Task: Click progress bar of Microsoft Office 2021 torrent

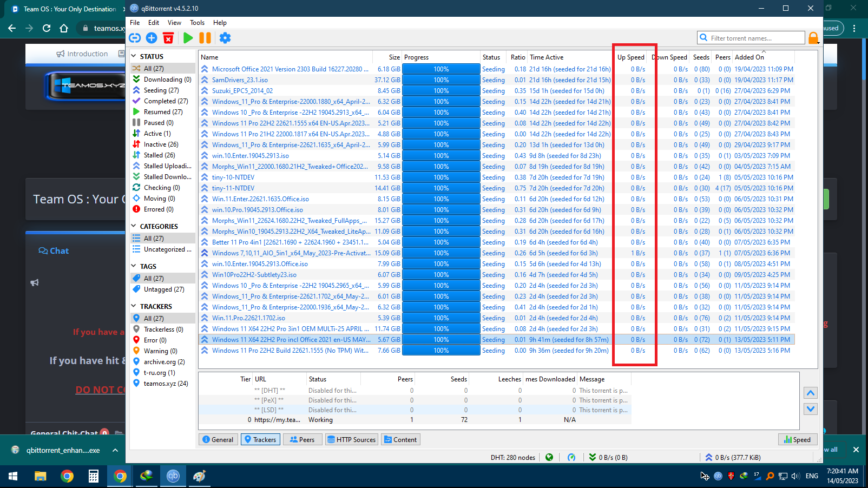Action: click(441, 69)
